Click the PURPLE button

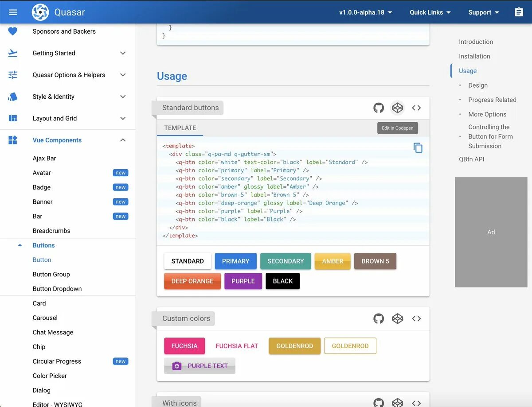point(243,281)
